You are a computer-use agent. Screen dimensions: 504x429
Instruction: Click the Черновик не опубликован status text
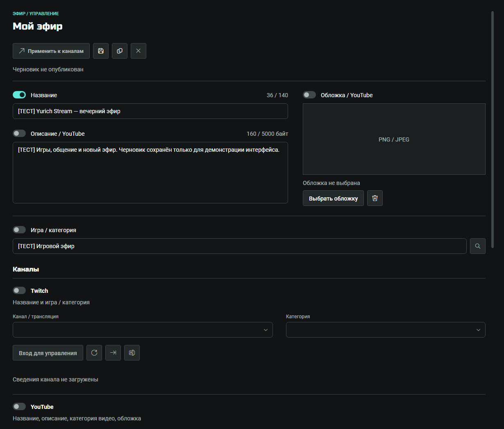pyautogui.click(x=48, y=69)
